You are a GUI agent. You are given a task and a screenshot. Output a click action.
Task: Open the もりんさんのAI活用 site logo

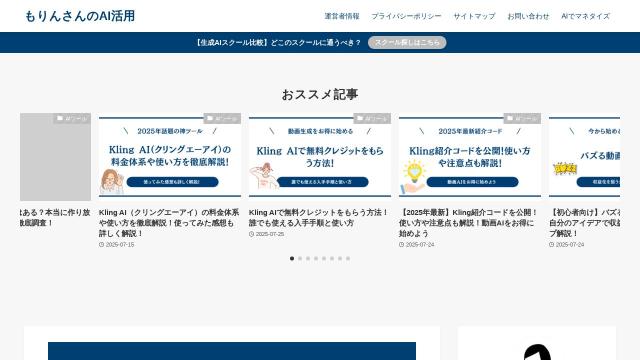coord(80,16)
